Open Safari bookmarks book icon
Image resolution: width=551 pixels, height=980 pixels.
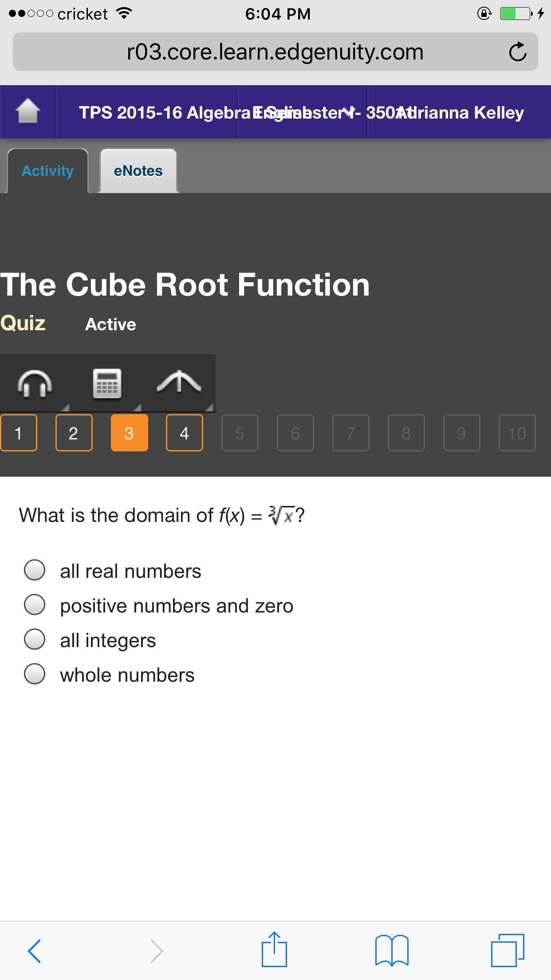pyautogui.click(x=391, y=950)
